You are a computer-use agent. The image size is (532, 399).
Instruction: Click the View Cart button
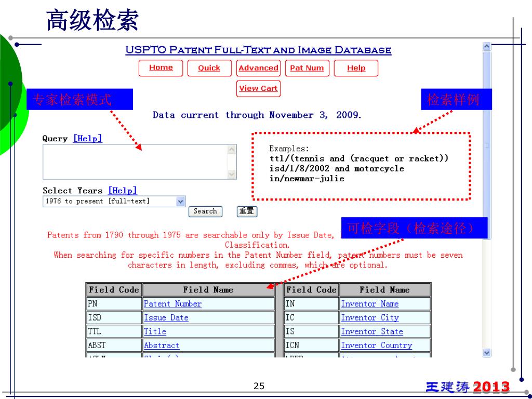[258, 88]
